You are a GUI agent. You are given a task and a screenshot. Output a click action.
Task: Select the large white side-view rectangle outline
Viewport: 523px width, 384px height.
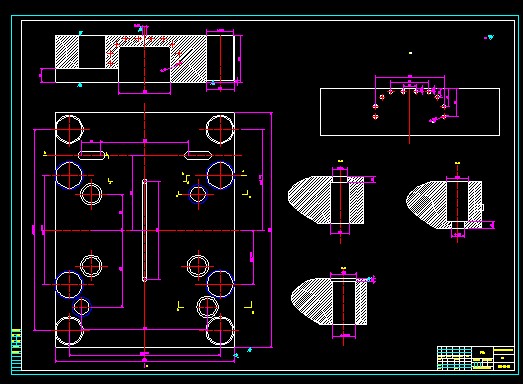(410, 112)
